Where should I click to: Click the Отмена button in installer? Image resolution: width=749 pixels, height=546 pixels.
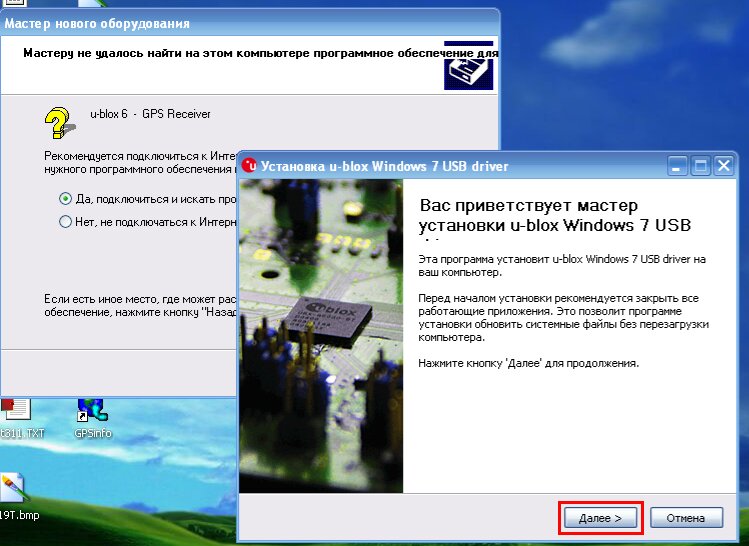click(x=686, y=518)
